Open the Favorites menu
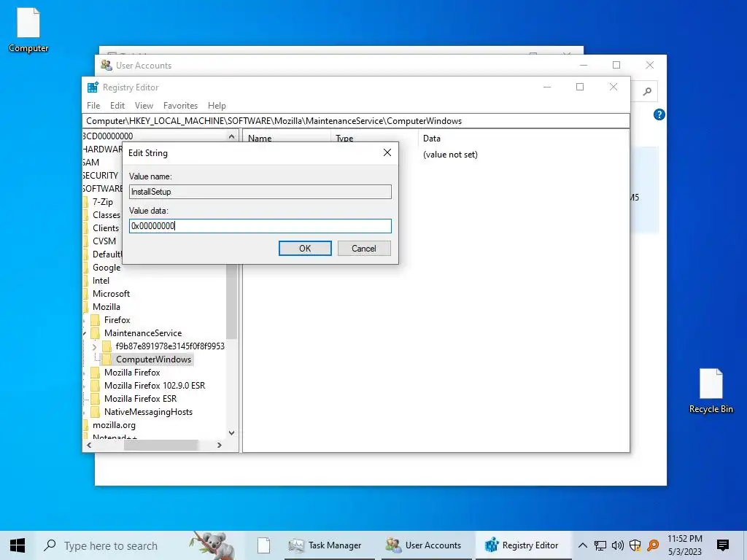The width and height of the screenshot is (747, 560). [180, 106]
